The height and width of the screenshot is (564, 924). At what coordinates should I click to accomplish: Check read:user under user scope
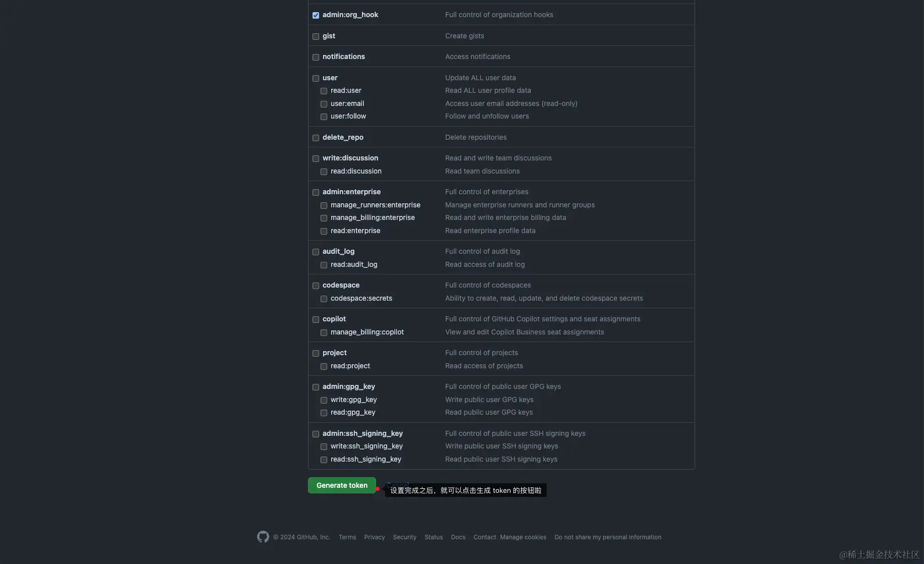pyautogui.click(x=324, y=91)
